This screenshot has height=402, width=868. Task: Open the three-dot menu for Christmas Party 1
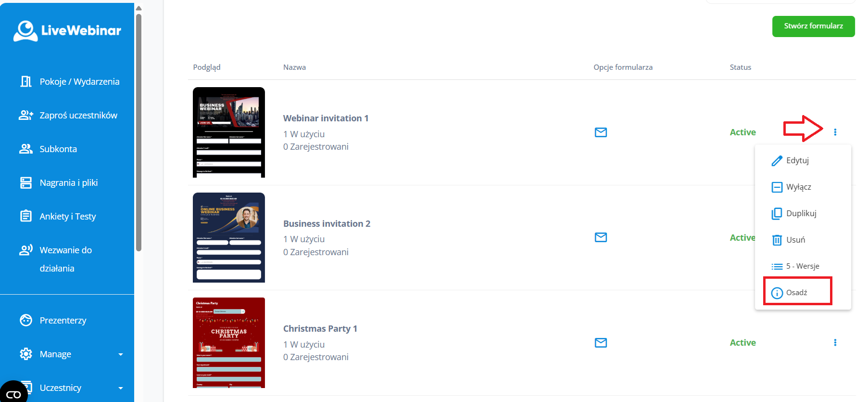tap(835, 342)
